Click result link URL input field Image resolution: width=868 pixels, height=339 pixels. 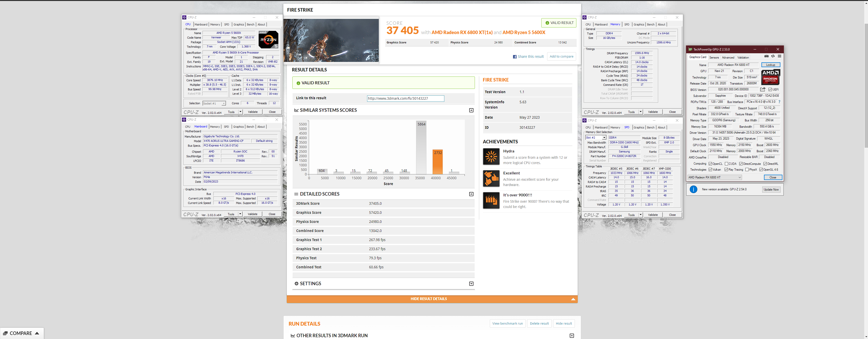[x=405, y=98]
